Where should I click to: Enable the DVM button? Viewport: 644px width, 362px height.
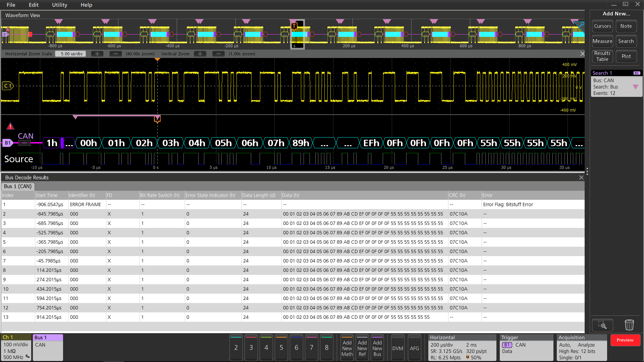[x=397, y=348]
